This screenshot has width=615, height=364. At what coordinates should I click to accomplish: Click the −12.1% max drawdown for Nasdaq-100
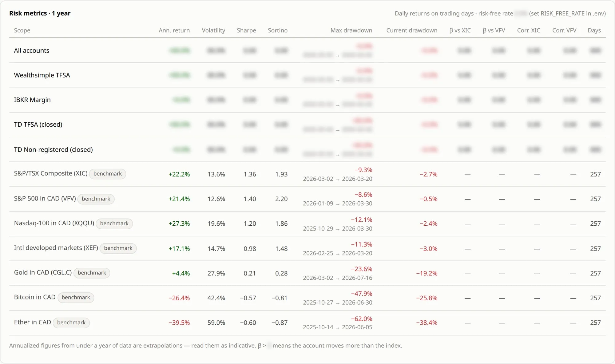pos(361,220)
